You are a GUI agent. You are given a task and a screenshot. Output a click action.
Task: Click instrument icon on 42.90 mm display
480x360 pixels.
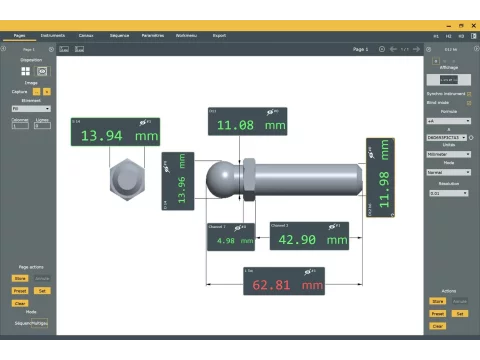[x=332, y=227]
